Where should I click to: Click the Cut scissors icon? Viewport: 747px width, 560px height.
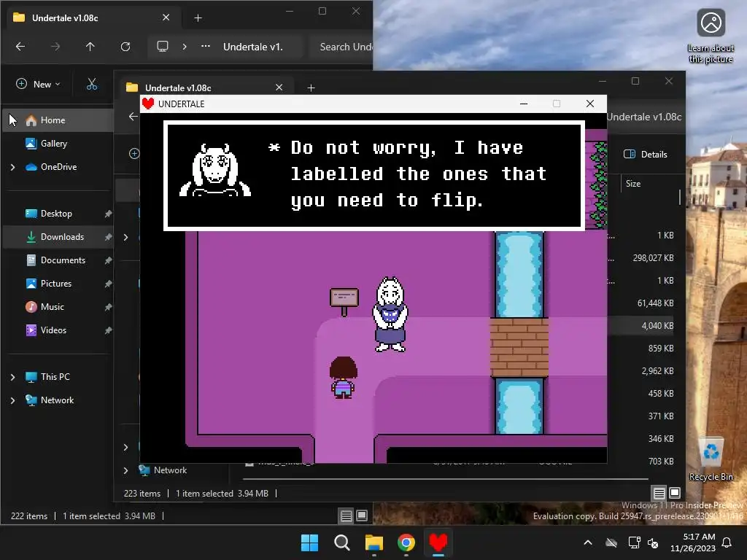tap(92, 85)
